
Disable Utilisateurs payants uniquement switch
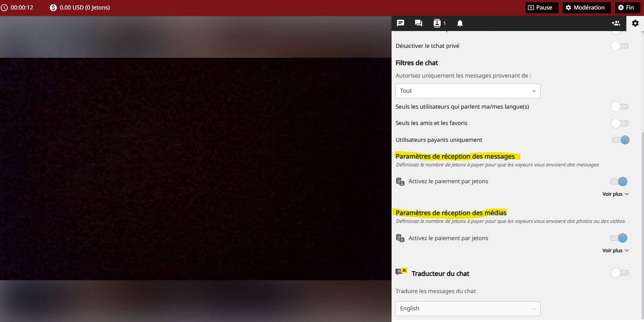[621, 140]
